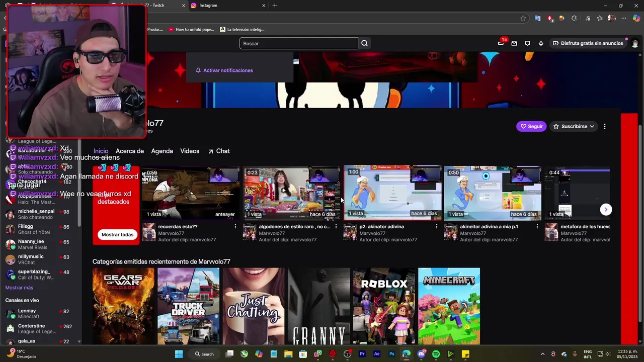Open a new browser tab with plus
This screenshot has width=644, height=362.
[x=275, y=6]
